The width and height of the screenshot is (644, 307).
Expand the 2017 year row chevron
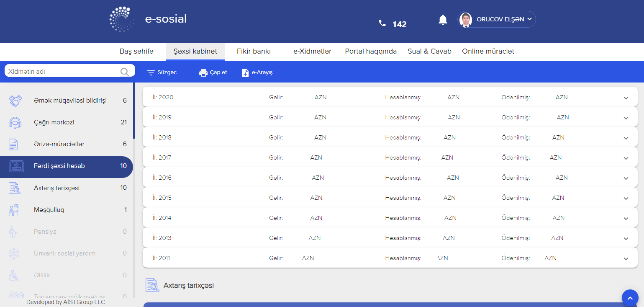[x=626, y=158]
